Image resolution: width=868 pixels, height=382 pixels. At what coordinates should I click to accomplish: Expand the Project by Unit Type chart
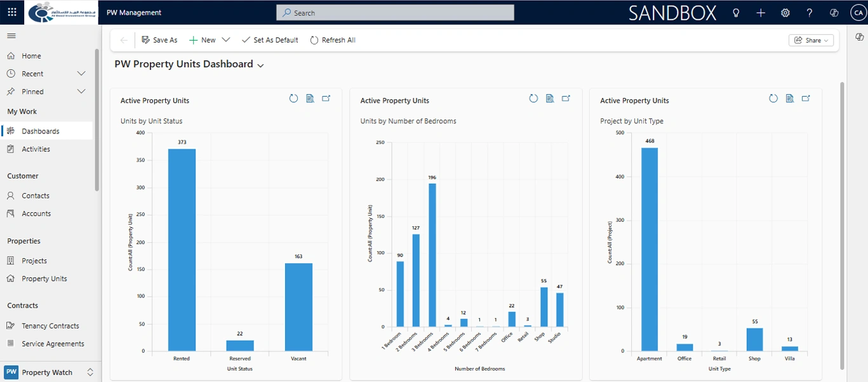pyautogui.click(x=806, y=99)
